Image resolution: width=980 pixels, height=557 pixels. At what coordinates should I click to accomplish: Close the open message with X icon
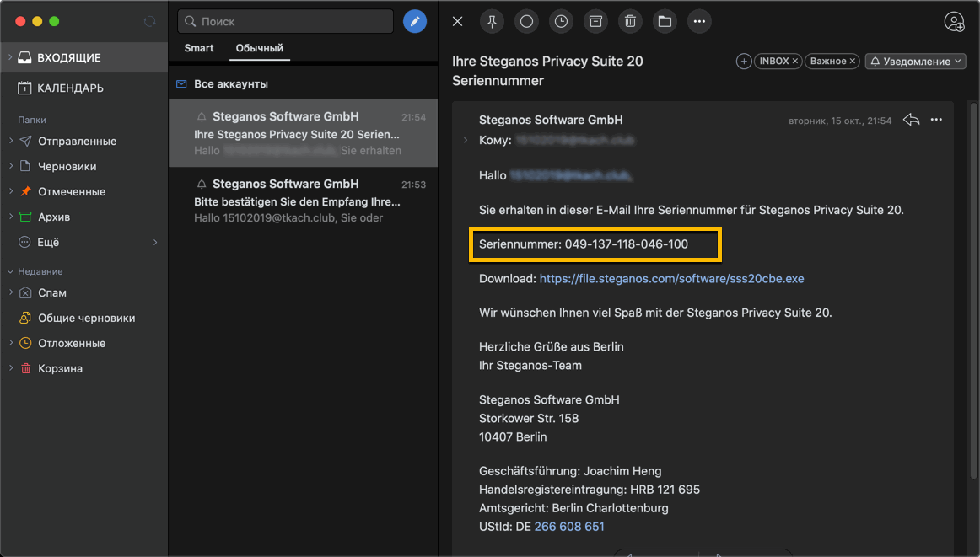pos(457,21)
